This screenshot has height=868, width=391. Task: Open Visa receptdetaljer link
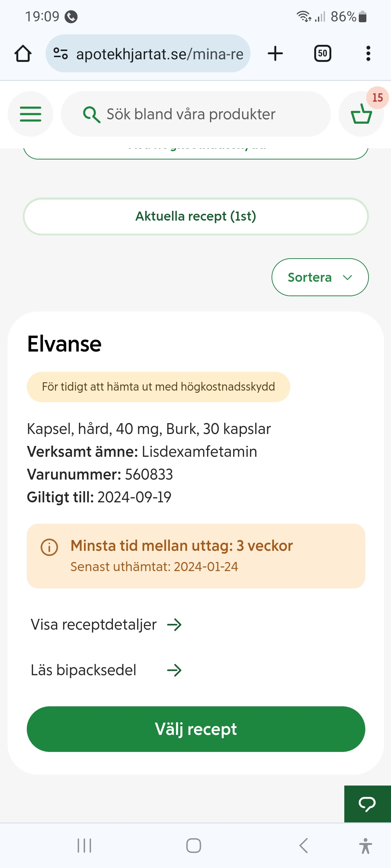point(106,625)
